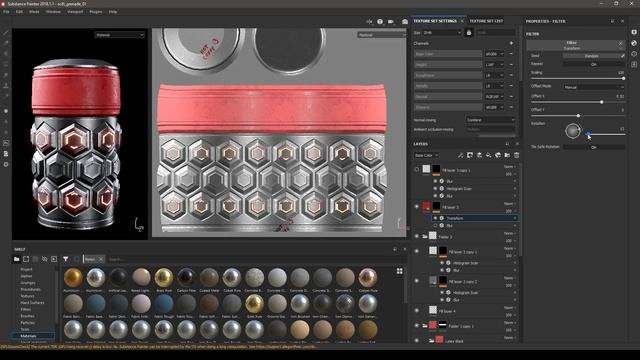Switch to the Texture Set List tab
The image size is (640, 360).
click(486, 21)
